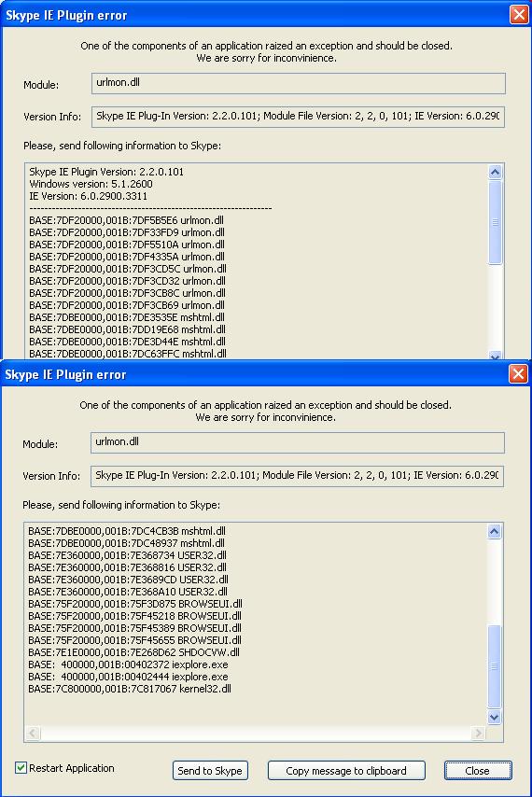Click log line 7E368734 USER32.dll
The height and width of the screenshot is (797, 532).
pos(127,555)
